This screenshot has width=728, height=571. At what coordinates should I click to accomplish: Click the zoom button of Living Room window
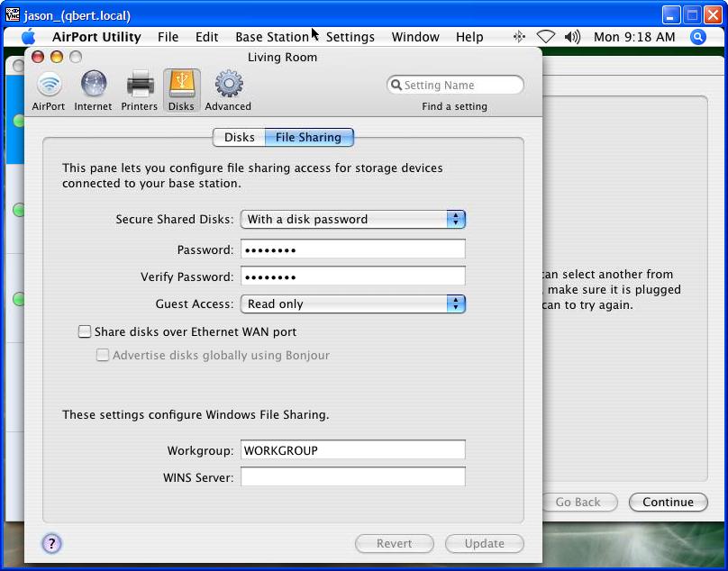76,57
